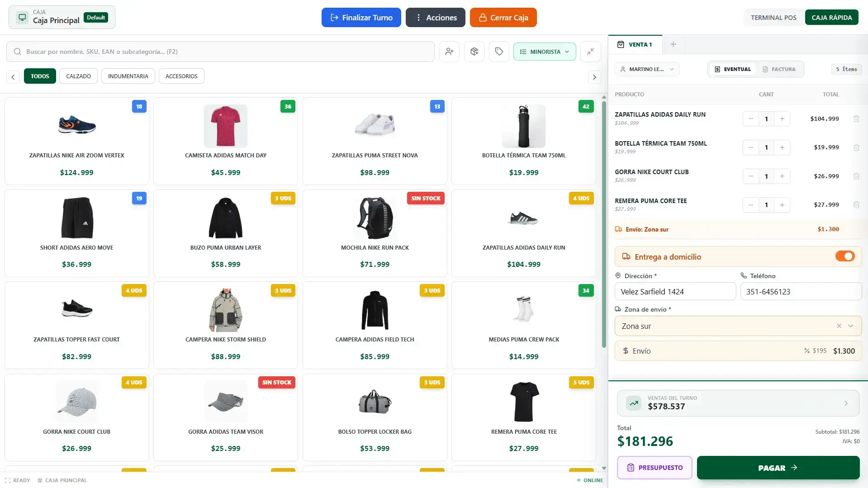
Task: Edit the Dirección address field
Action: click(675, 292)
